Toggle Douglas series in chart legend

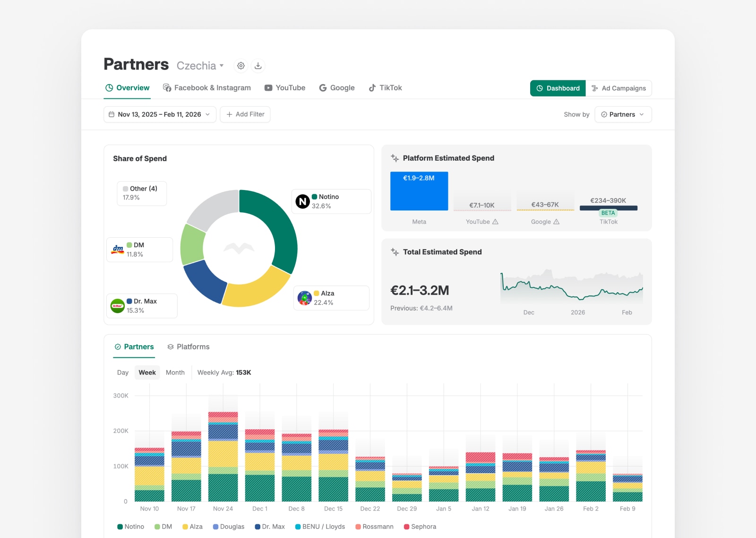(x=229, y=527)
